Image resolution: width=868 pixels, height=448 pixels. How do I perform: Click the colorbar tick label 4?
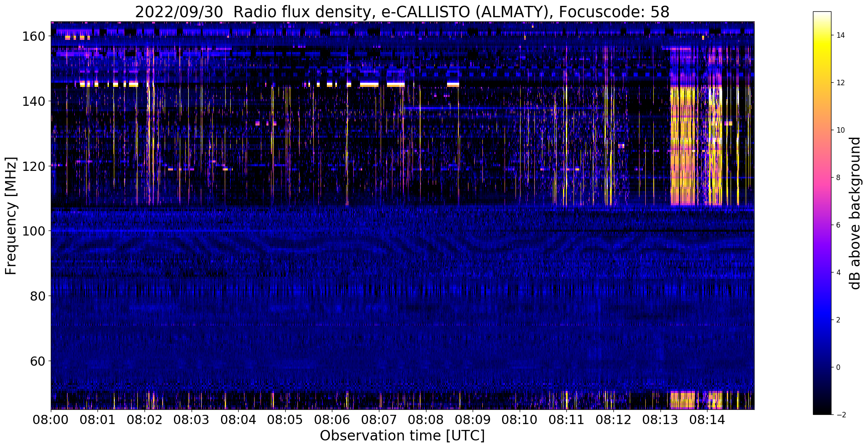pyautogui.click(x=839, y=272)
